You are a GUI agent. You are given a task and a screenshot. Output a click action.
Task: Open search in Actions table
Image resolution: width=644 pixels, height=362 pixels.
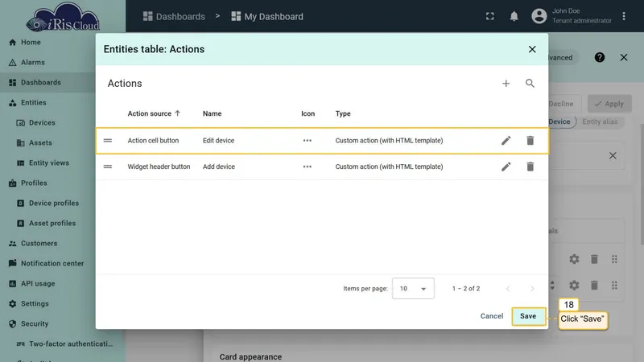tap(530, 84)
